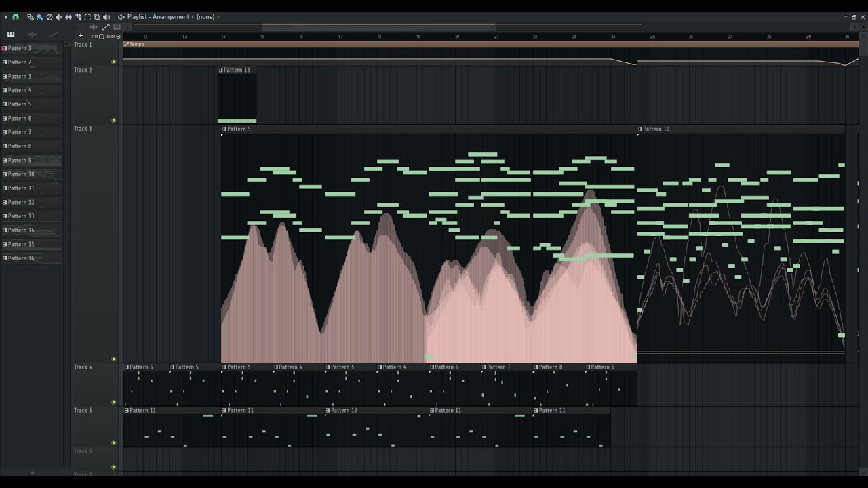Select Pattern 14 in the picker list
Viewport: 868px width, 488px height.
[x=32, y=230]
